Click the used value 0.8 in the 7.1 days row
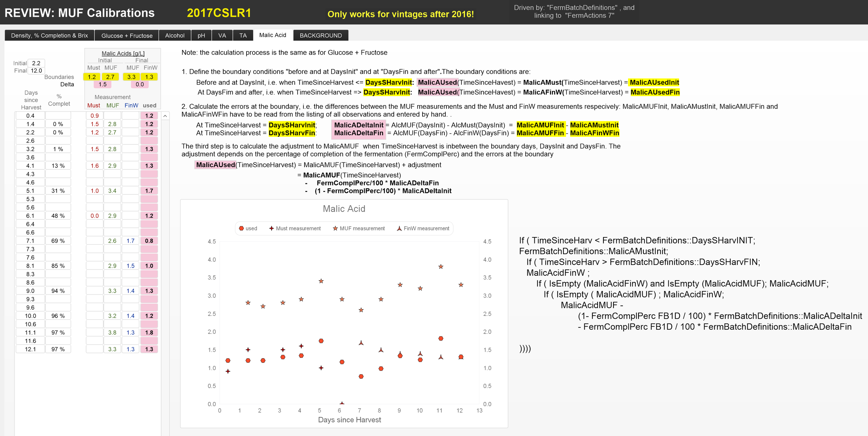This screenshot has height=436, width=868. [x=149, y=241]
